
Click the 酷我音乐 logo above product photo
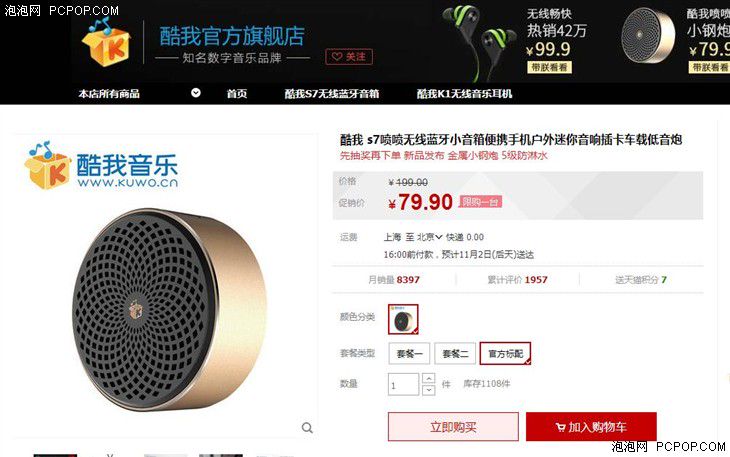[x=101, y=166]
